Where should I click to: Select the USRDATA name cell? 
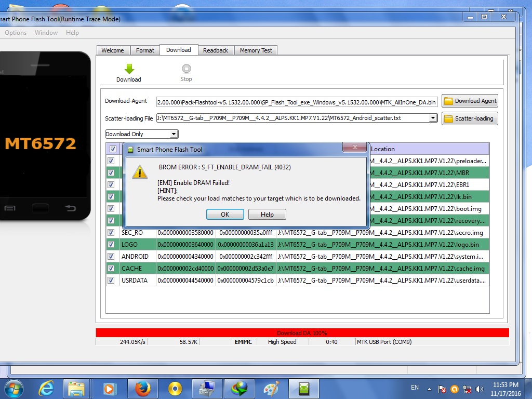(x=138, y=280)
